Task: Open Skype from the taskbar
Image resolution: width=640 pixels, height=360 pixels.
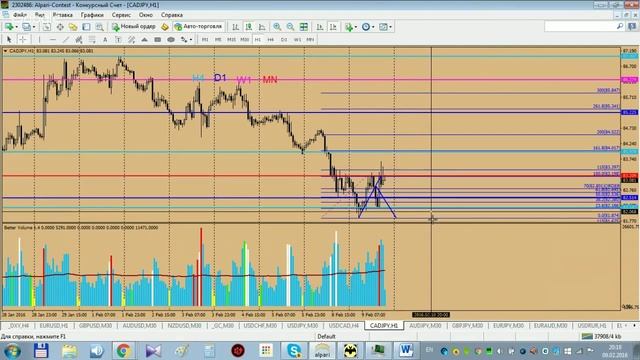Action: pos(294,351)
